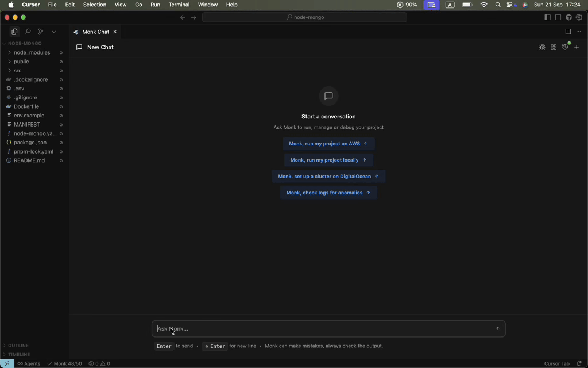Click the node-mongo command center search
The height and width of the screenshot is (368, 588).
click(304, 17)
